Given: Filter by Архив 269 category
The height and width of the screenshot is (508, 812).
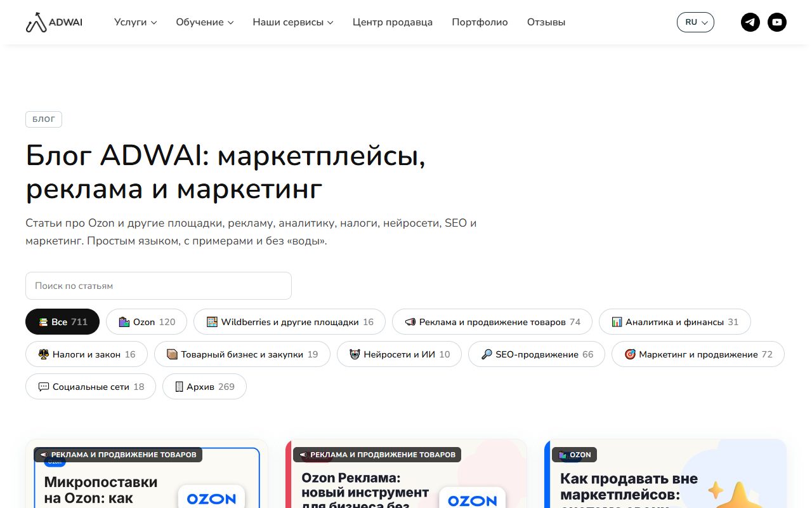Looking at the screenshot, I should 204,387.
